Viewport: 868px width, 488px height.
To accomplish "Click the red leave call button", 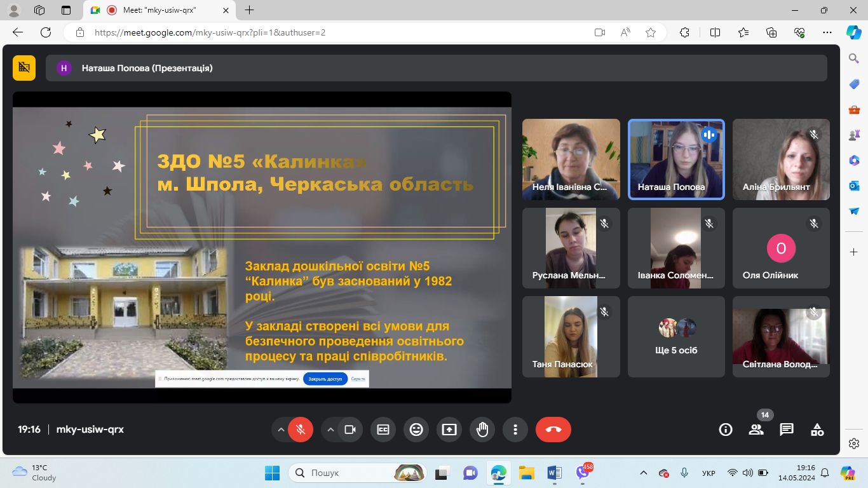I will tap(553, 430).
